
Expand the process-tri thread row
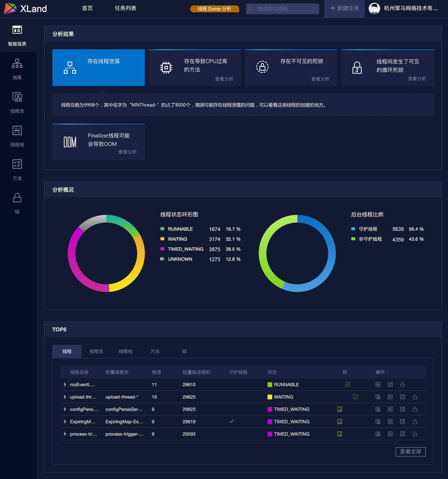(x=65, y=434)
